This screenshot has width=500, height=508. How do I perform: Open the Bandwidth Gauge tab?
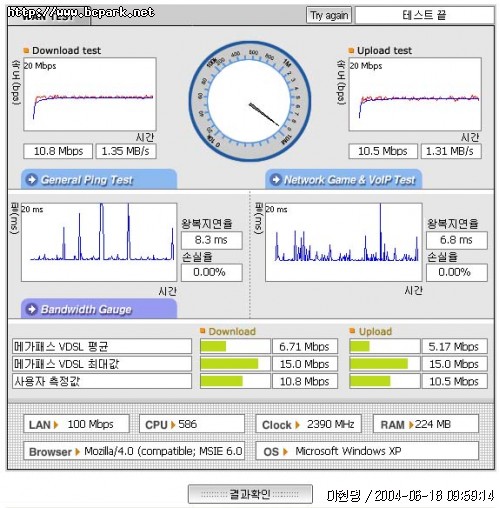[x=99, y=309]
